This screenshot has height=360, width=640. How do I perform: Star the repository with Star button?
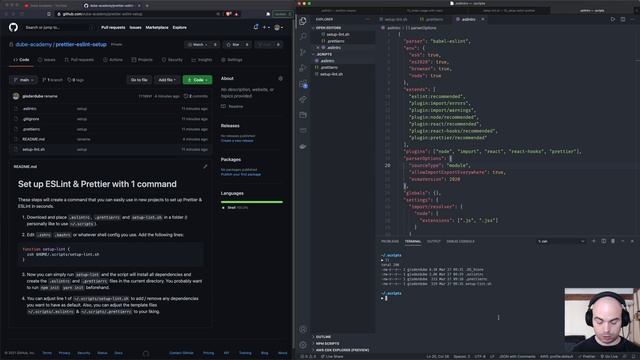233,44
